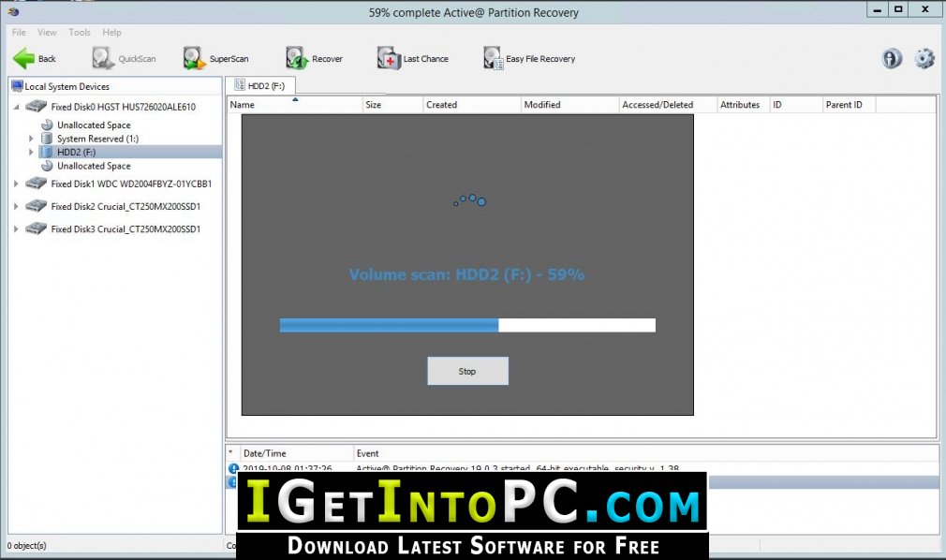Screen dimensions: 946x560
Task: Open Easy File Recovery
Action: [x=529, y=59]
